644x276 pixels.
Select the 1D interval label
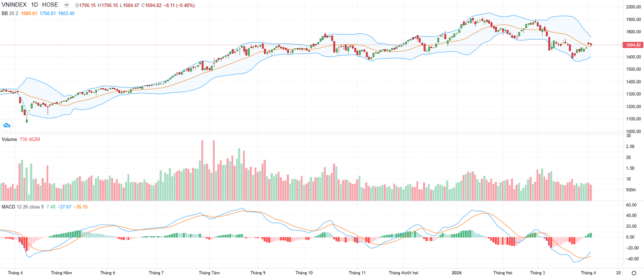(x=34, y=5)
